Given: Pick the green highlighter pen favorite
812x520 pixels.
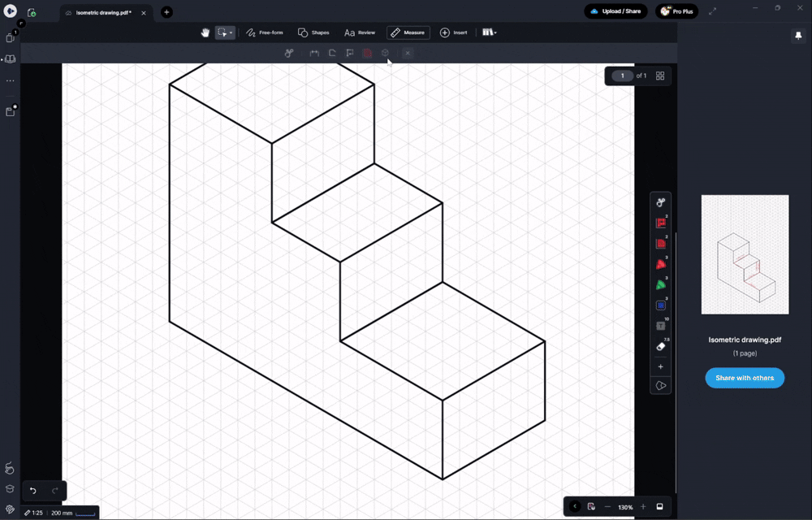Looking at the screenshot, I should [x=661, y=285].
